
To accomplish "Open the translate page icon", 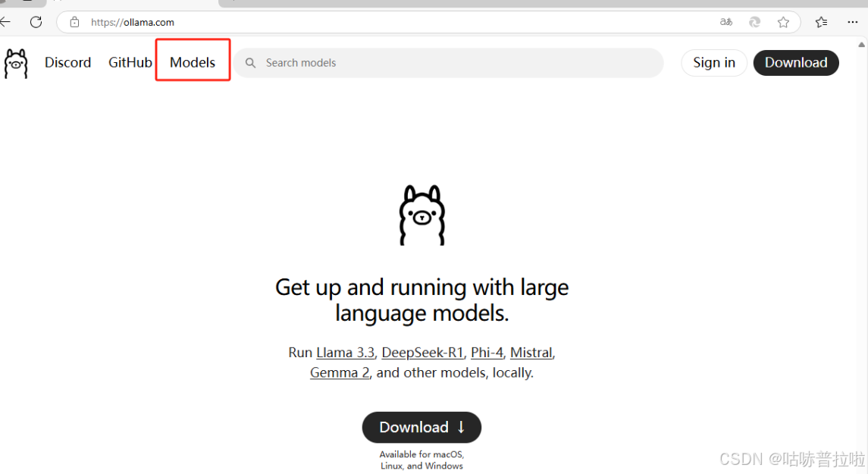I will click(725, 22).
